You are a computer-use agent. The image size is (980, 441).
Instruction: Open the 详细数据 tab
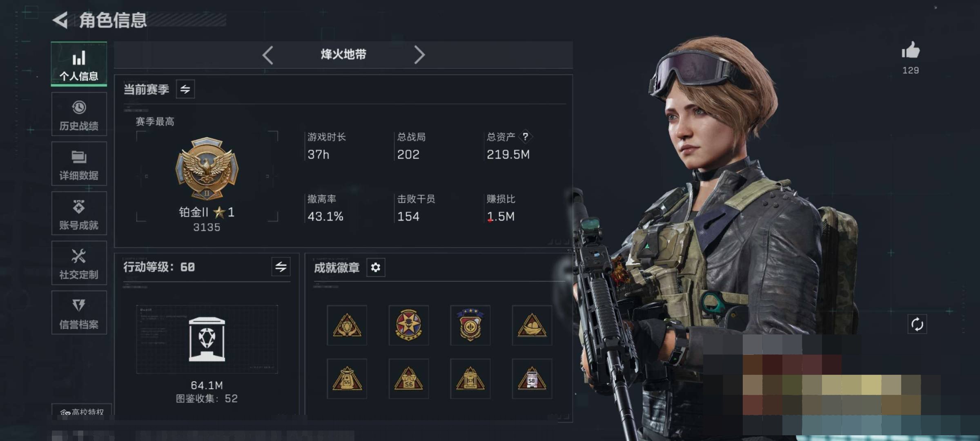(79, 164)
